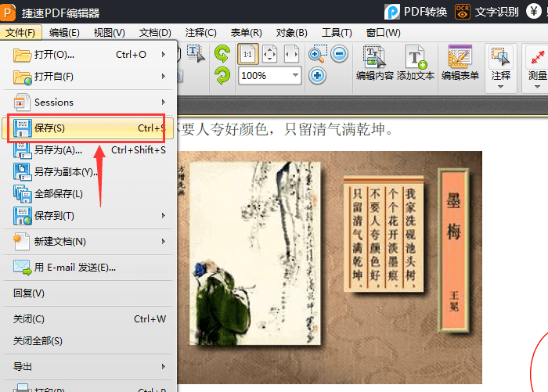Click the fit page icon
The image size is (548, 392).
(269, 54)
